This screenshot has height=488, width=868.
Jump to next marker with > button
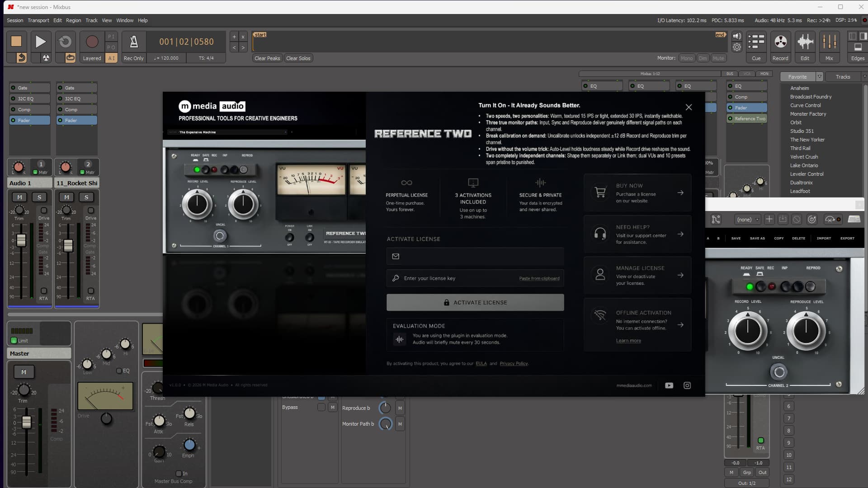(x=243, y=47)
